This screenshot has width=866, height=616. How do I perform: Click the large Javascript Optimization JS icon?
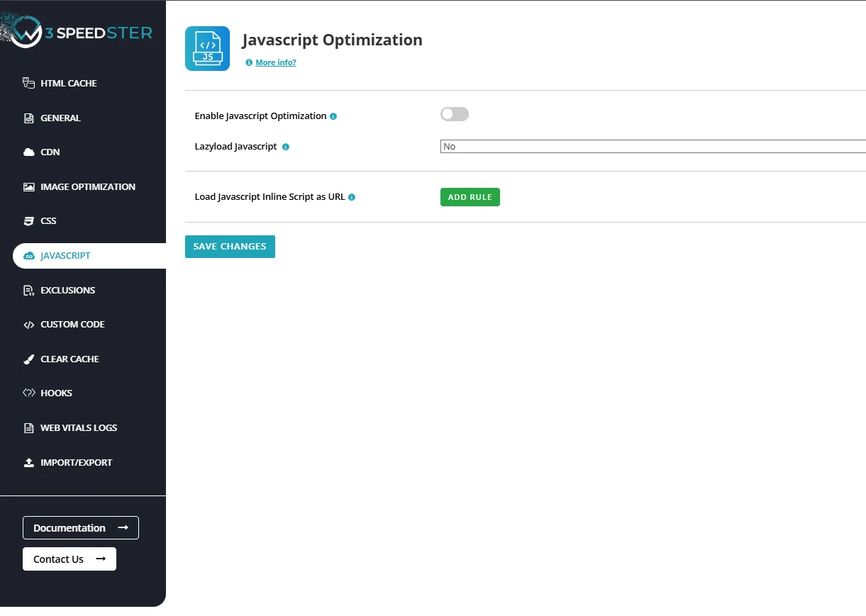pos(207,49)
